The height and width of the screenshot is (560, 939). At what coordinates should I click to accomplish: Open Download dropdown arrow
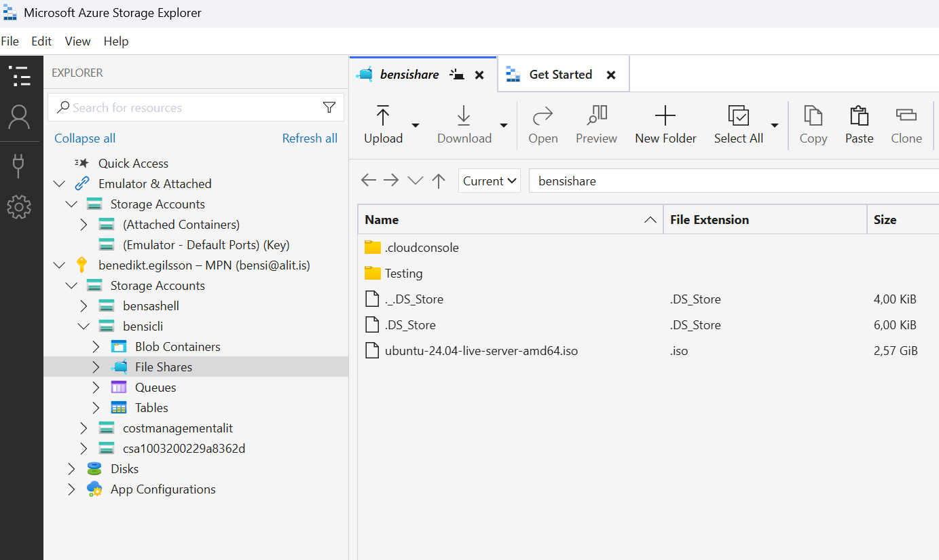pos(504,125)
